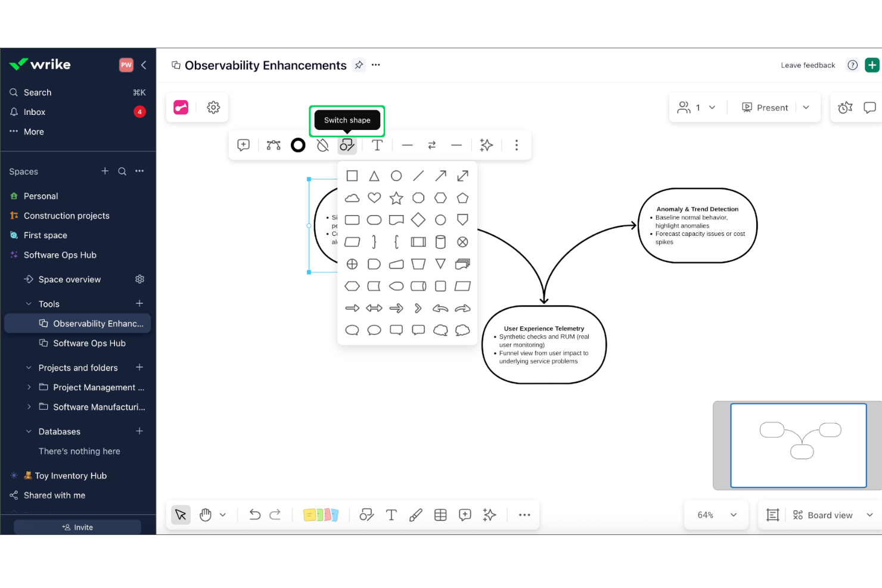882x588 pixels.
Task: Open the 64% zoom dropdown
Action: point(717,515)
